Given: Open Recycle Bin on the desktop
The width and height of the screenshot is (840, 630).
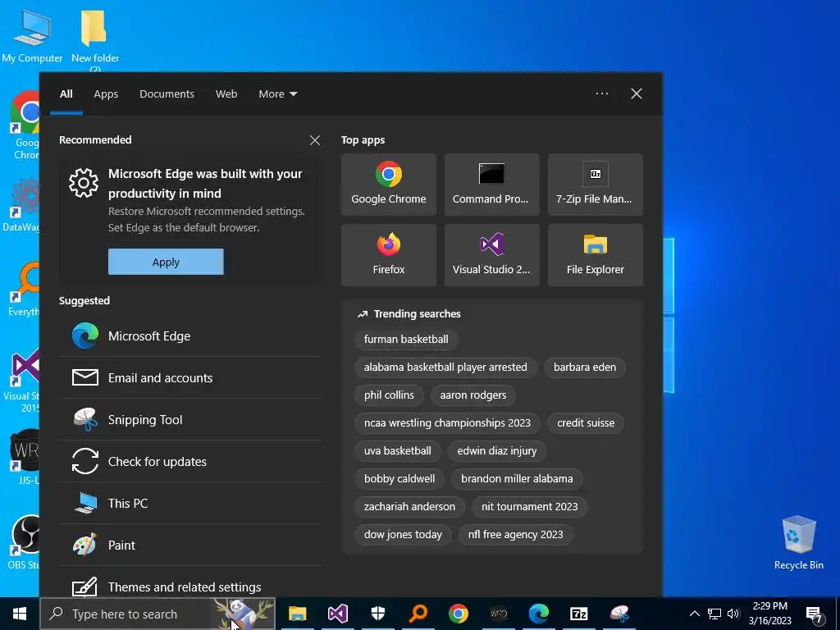Looking at the screenshot, I should [799, 542].
